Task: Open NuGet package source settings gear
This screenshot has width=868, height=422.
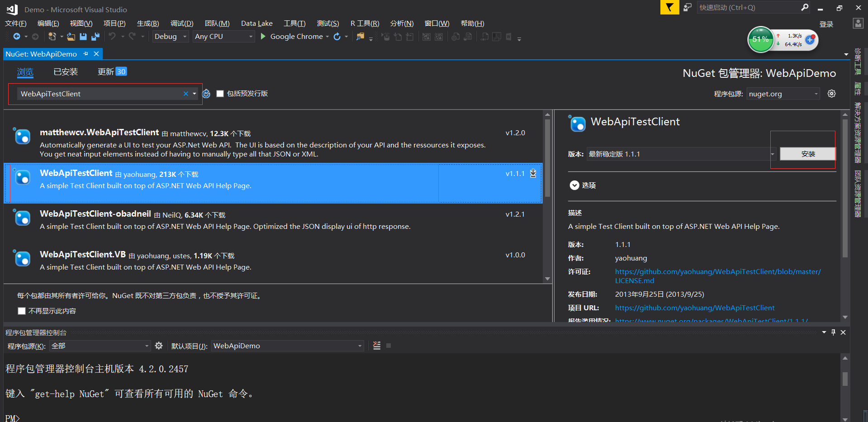Action: pos(831,94)
